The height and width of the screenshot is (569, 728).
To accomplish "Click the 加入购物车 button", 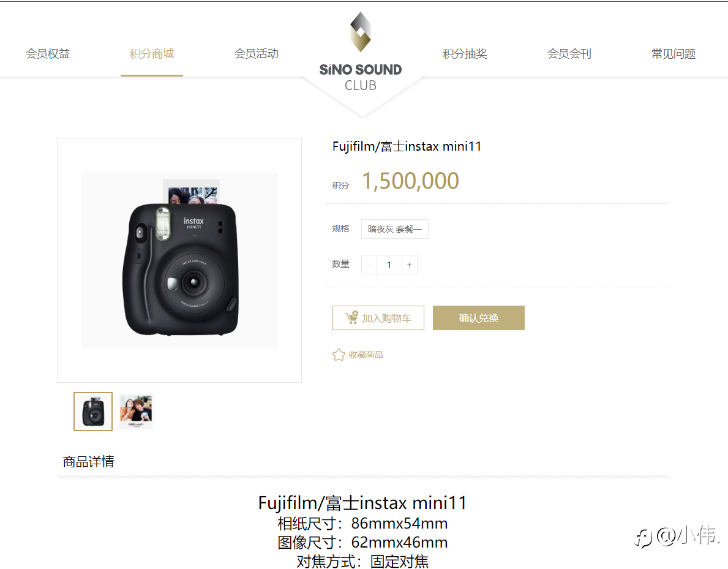I will coord(378,318).
